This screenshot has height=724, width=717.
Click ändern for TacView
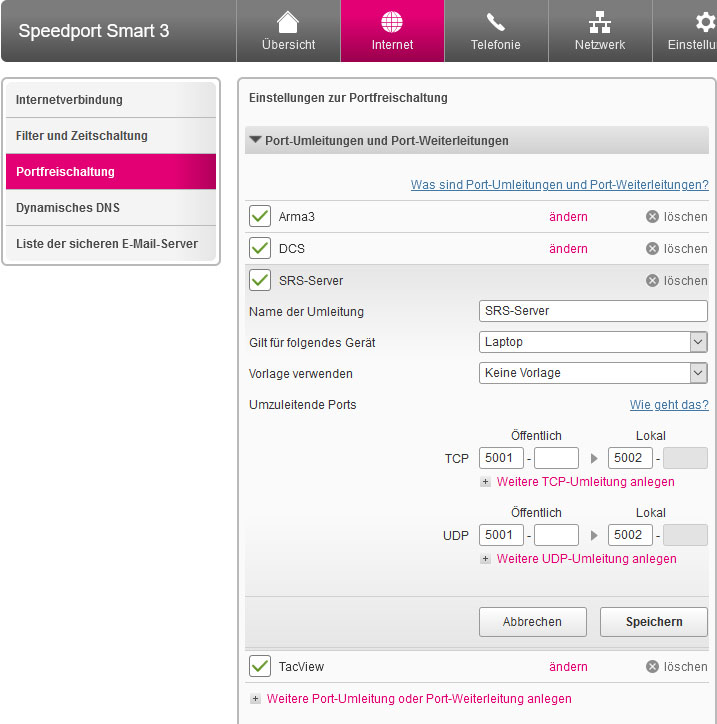click(x=568, y=666)
